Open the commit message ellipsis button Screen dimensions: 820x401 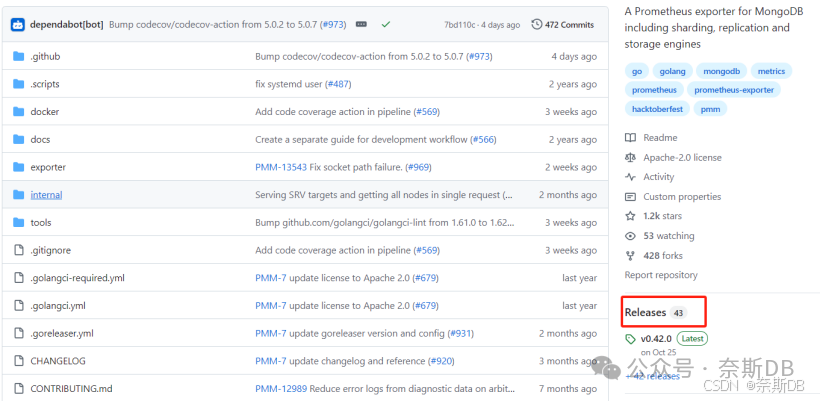tap(361, 25)
